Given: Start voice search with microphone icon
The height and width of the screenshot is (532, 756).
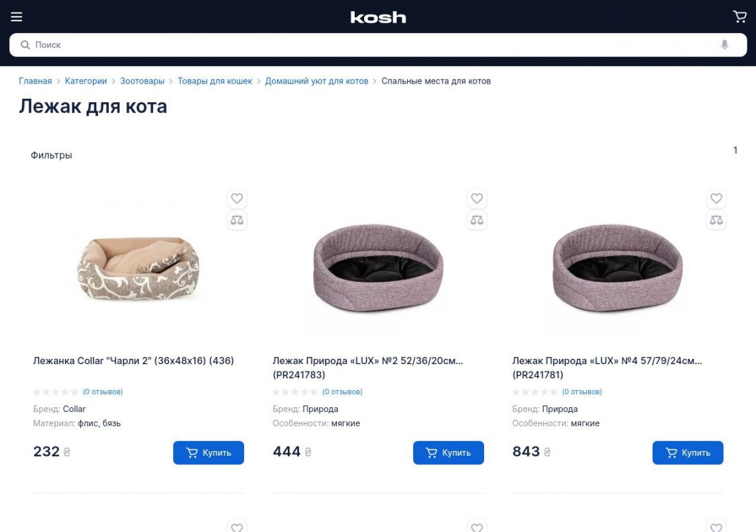Looking at the screenshot, I should coord(724,44).
